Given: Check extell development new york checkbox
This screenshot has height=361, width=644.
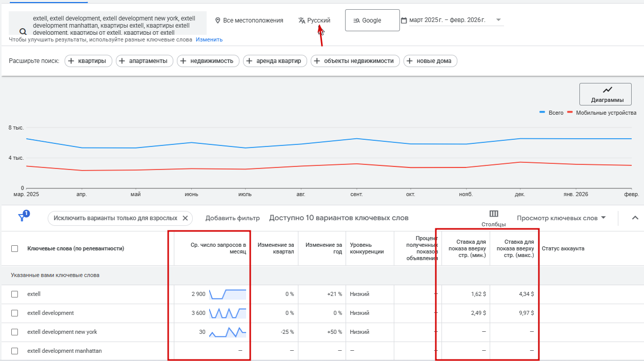Looking at the screenshot, I should point(15,332).
